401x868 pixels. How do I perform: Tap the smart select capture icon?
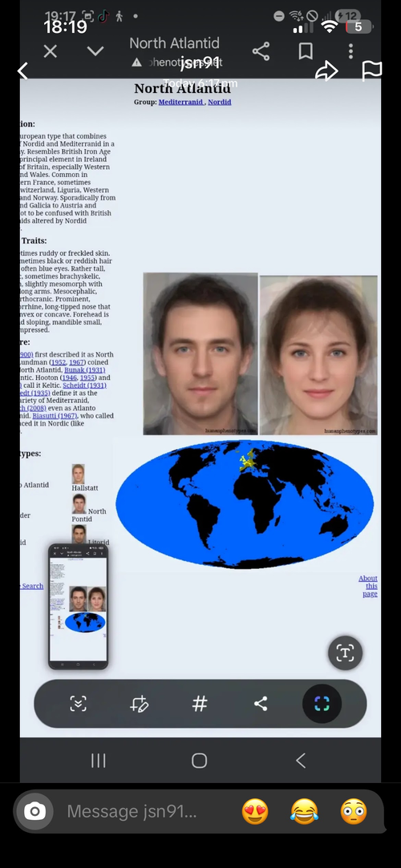(322, 704)
